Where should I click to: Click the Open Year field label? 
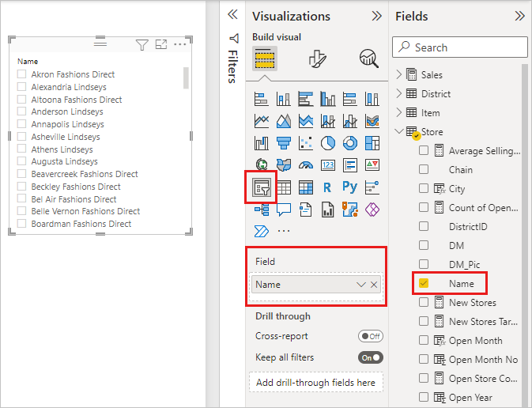[x=470, y=398]
